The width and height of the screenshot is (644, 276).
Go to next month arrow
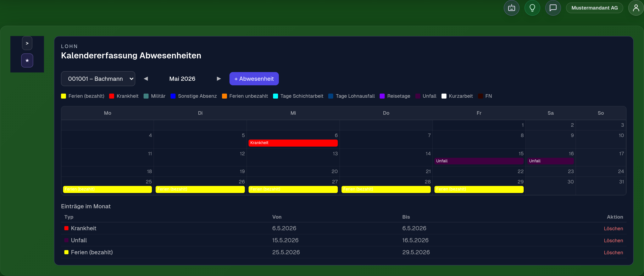coord(219,79)
